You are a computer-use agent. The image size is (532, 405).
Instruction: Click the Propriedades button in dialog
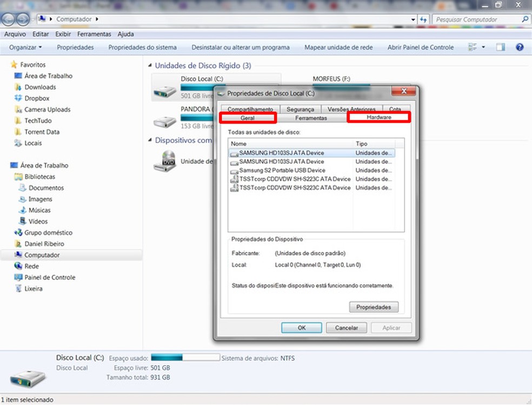[374, 307]
